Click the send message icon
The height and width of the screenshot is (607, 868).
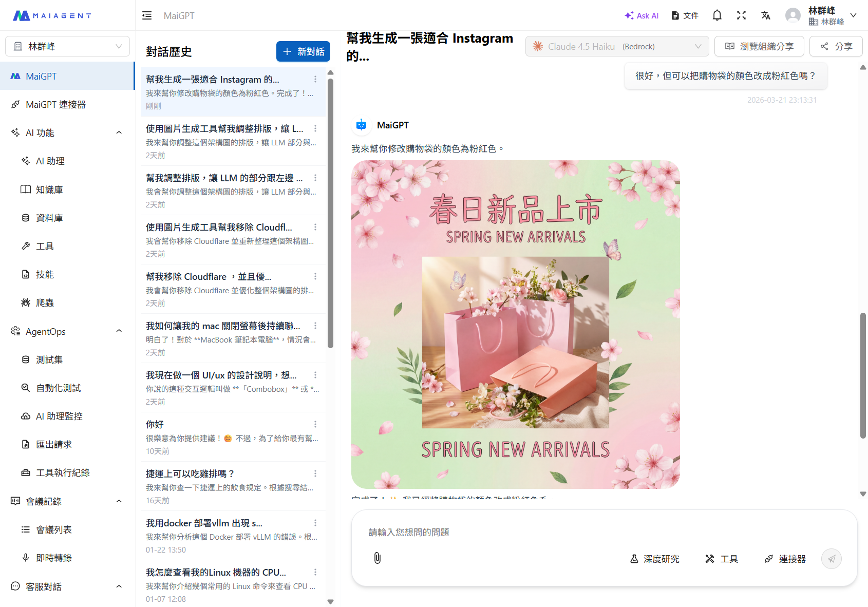[832, 558]
